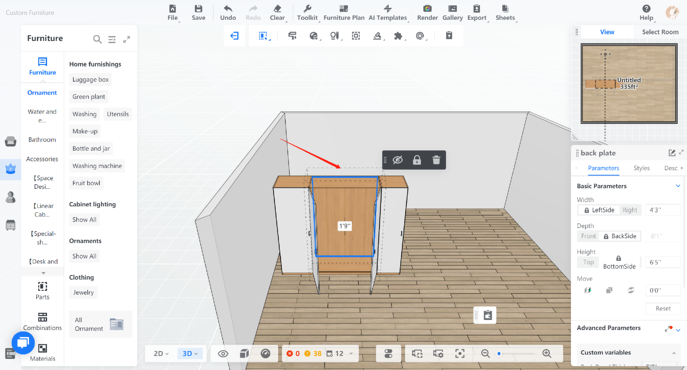Undo the last action

pos(227,13)
